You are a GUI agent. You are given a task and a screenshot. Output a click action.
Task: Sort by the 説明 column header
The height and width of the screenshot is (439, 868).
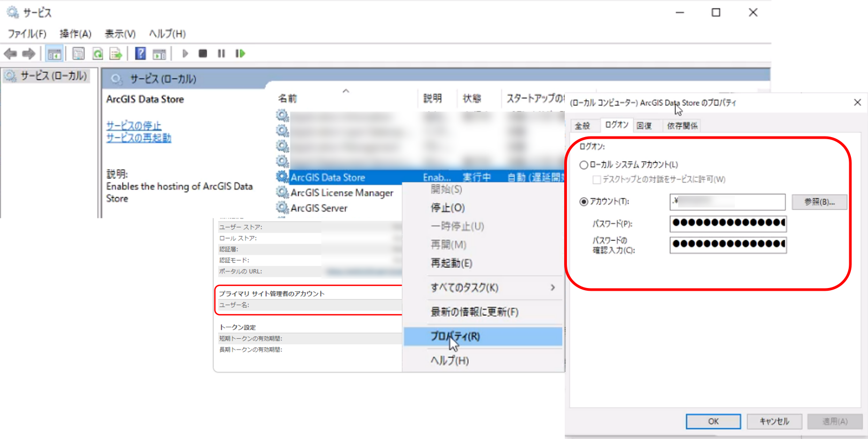[433, 99]
